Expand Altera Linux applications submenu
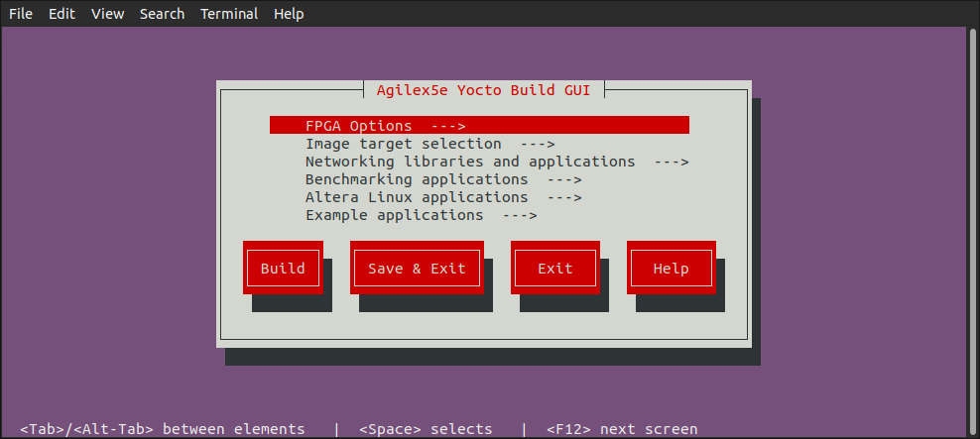980x439 pixels. click(443, 197)
